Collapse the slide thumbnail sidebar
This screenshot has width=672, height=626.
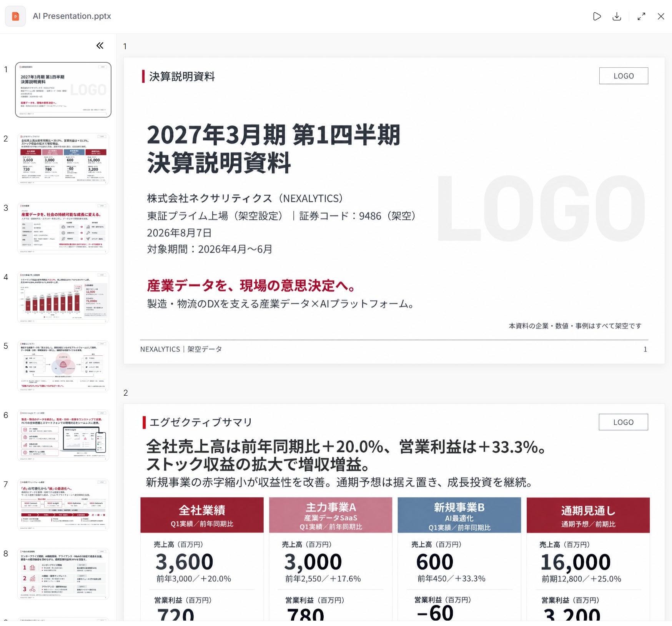pyautogui.click(x=100, y=46)
